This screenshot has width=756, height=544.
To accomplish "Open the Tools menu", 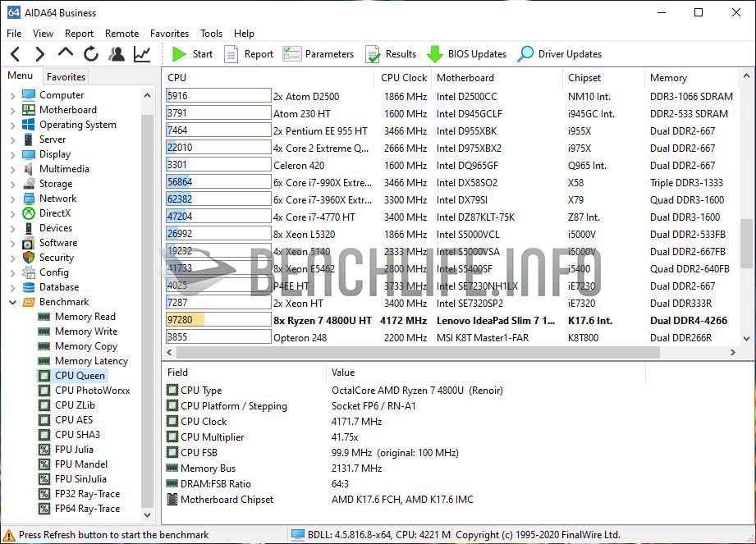I will 211,34.
